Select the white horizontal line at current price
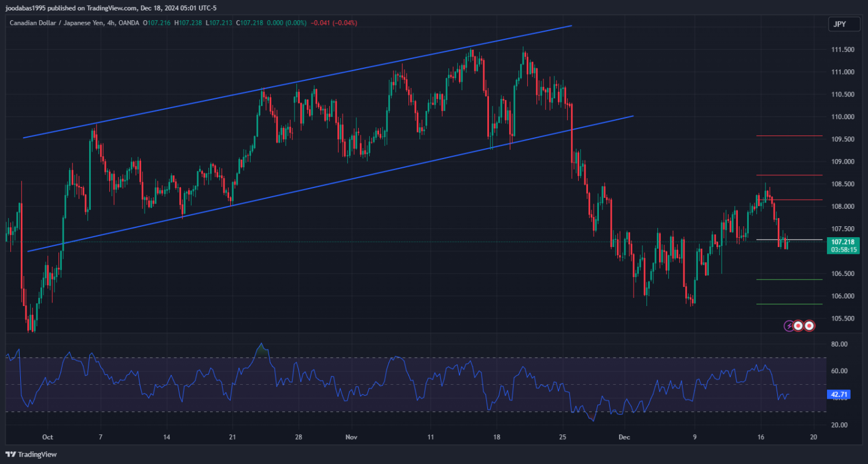 pyautogui.click(x=789, y=240)
